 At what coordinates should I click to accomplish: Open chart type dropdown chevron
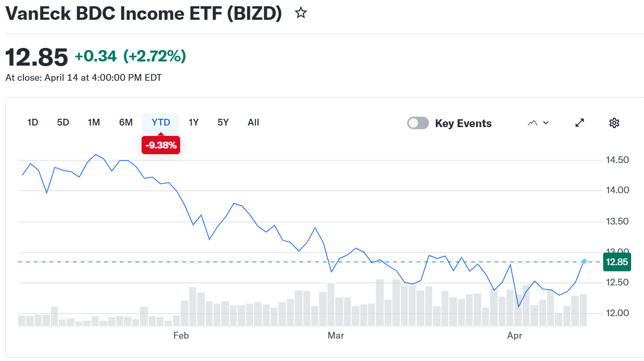point(546,123)
